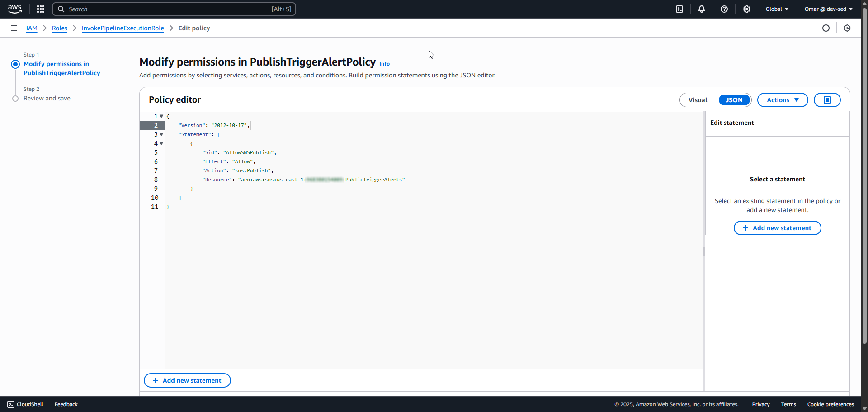The image size is (868, 412).
Task: Click the "Version": "2012-10-17" line
Action: point(213,125)
